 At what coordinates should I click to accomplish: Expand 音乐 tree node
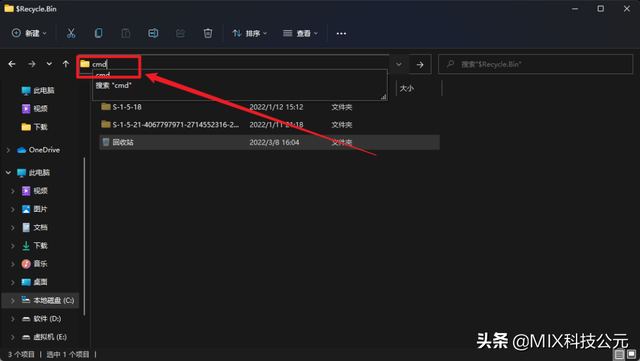(x=13, y=264)
